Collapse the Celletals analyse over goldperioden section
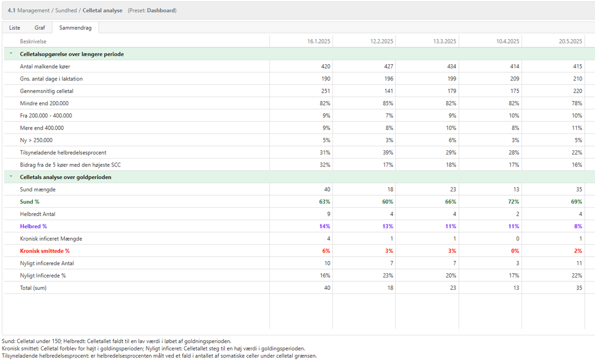Image resolution: width=595 pixels, height=364 pixels. coord(11,177)
